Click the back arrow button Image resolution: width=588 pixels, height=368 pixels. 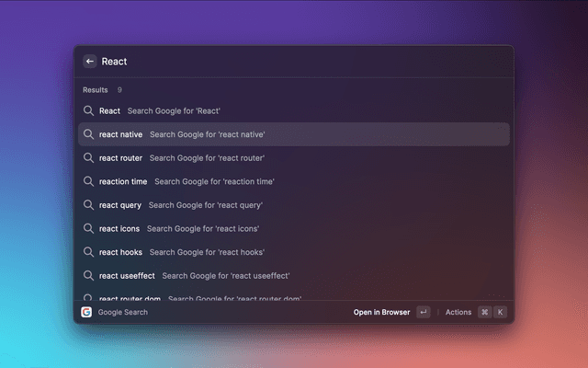click(x=90, y=62)
